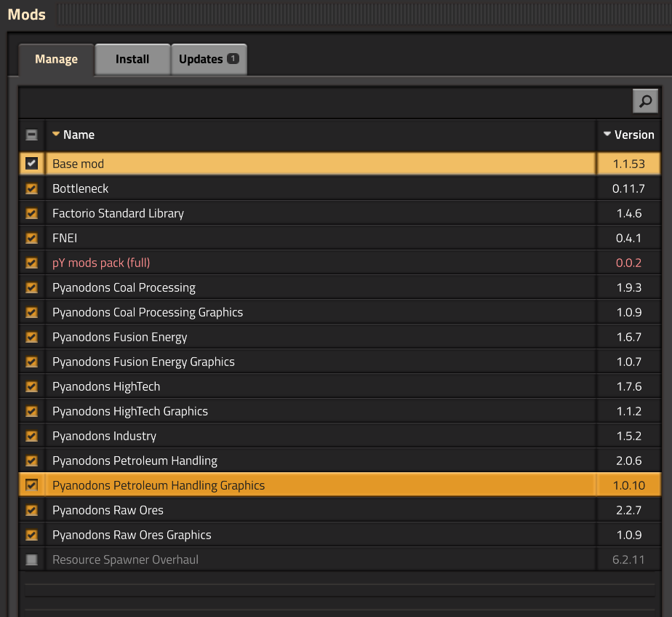
Task: Select the Bottleneck mod name
Action: click(80, 188)
